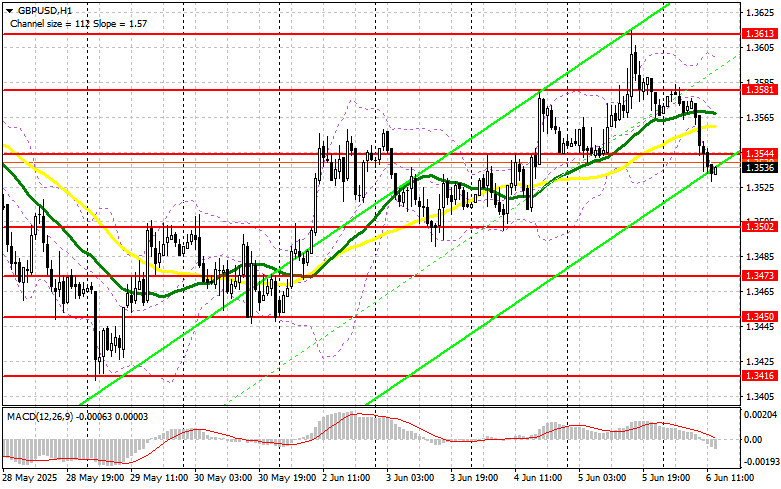Select the '28 May 2025' time axis label
The image size is (781, 489).
pyautogui.click(x=30, y=478)
